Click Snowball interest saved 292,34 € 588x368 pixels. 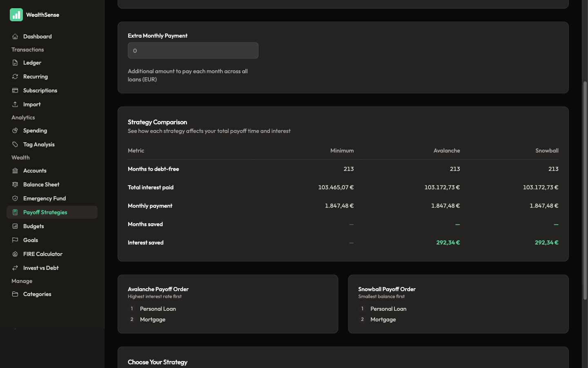[x=546, y=242]
